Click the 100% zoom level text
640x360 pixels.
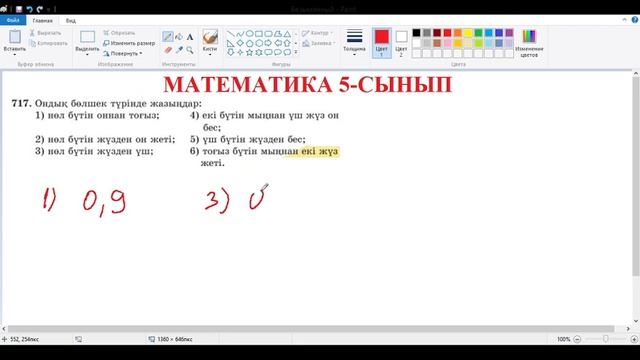point(564,339)
